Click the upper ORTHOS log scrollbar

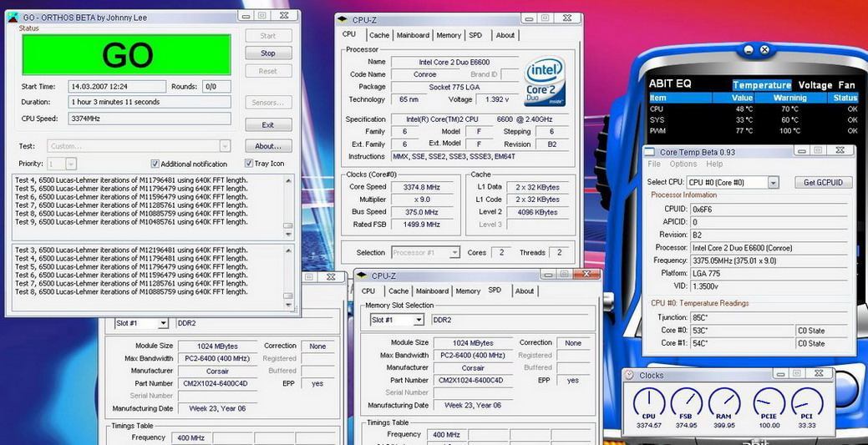point(288,206)
